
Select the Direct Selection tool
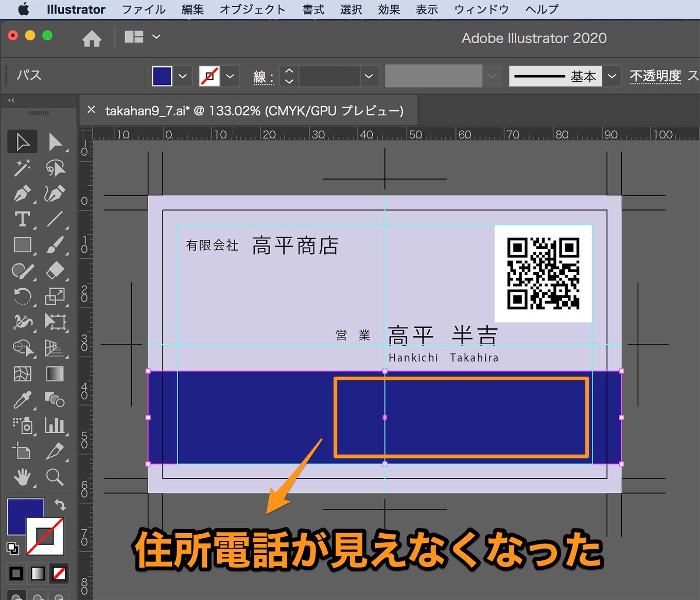click(56, 142)
